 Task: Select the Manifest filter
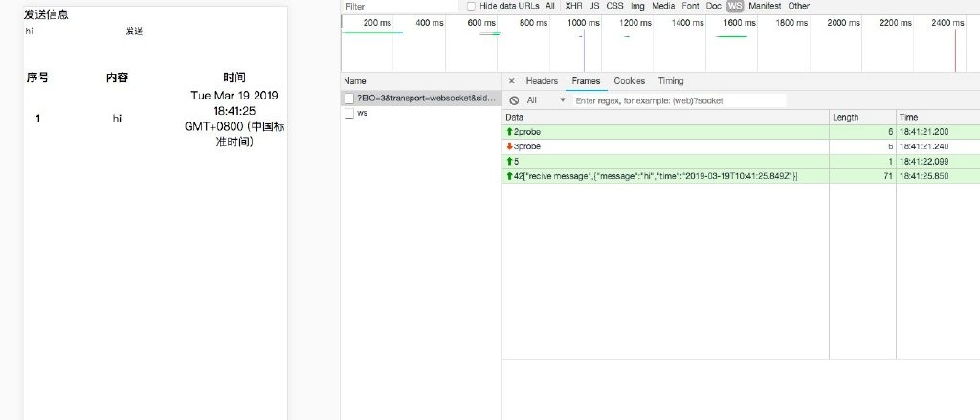765,6
